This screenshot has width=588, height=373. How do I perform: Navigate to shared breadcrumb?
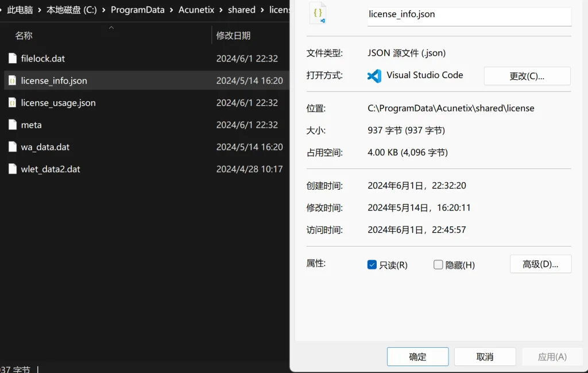pyautogui.click(x=242, y=10)
